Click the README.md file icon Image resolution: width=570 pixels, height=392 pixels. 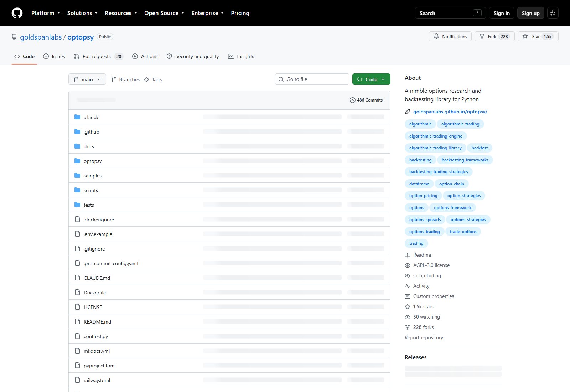[77, 321]
